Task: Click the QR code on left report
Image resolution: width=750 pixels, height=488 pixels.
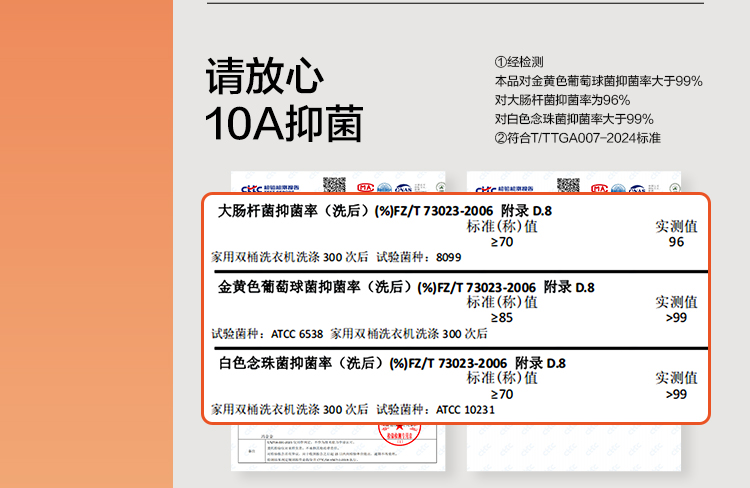Action: [334, 184]
